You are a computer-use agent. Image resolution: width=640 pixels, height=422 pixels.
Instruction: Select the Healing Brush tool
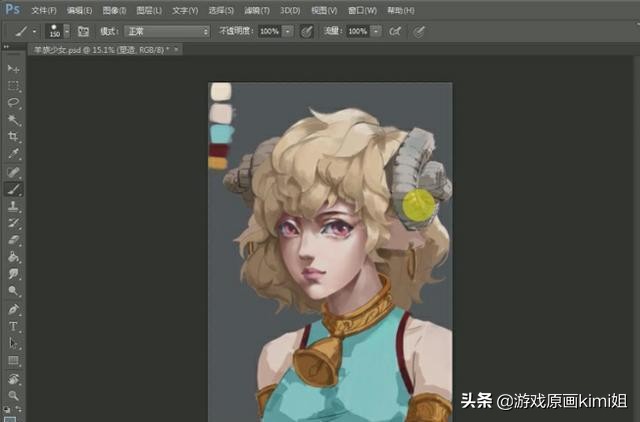pos(13,172)
